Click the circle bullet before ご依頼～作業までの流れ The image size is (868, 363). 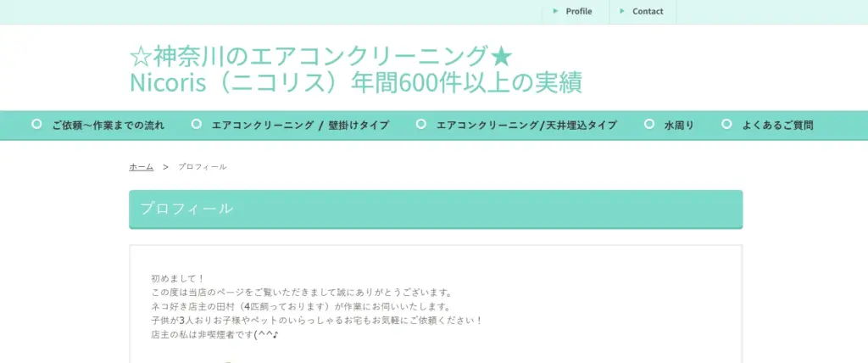[x=36, y=125]
